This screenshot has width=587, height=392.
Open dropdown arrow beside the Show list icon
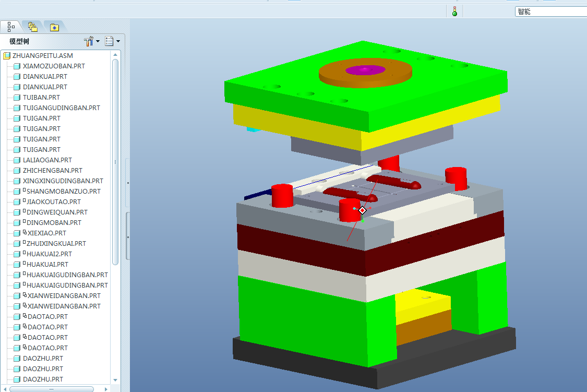118,41
